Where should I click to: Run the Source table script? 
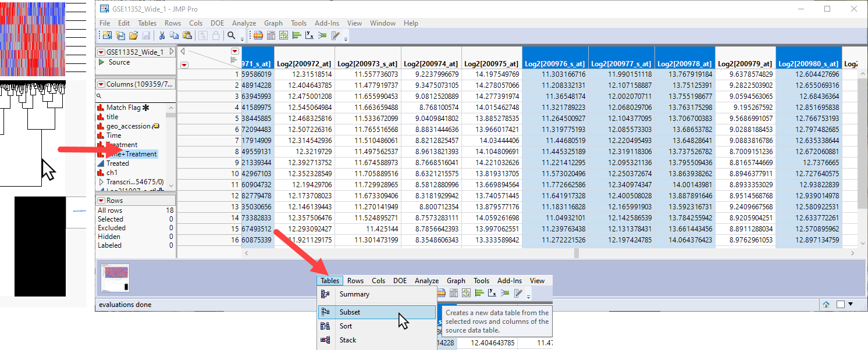[101, 62]
